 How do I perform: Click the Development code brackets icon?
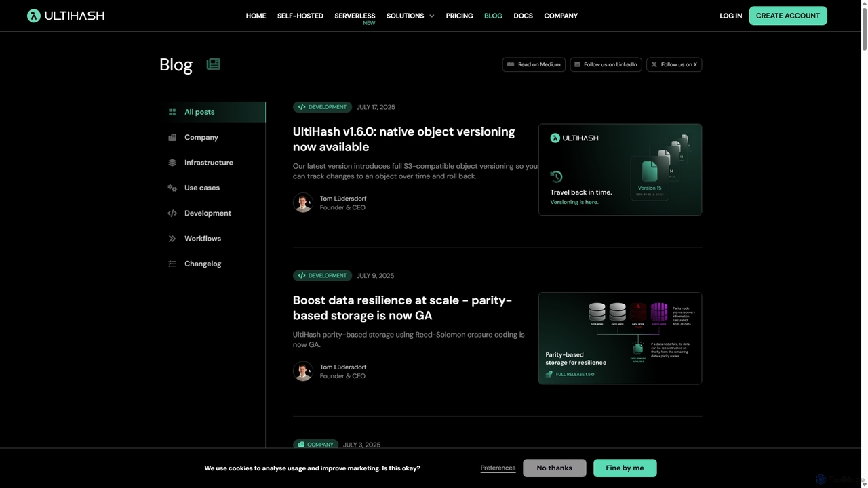click(172, 213)
